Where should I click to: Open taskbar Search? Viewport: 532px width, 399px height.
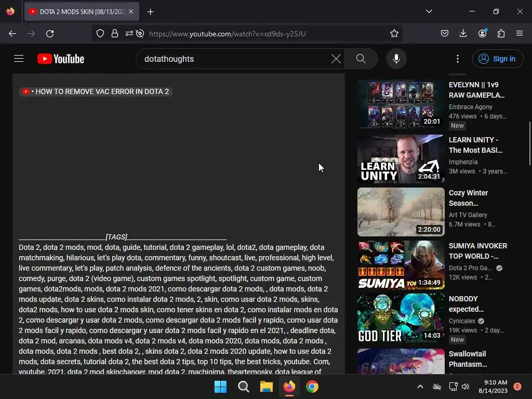(243, 387)
